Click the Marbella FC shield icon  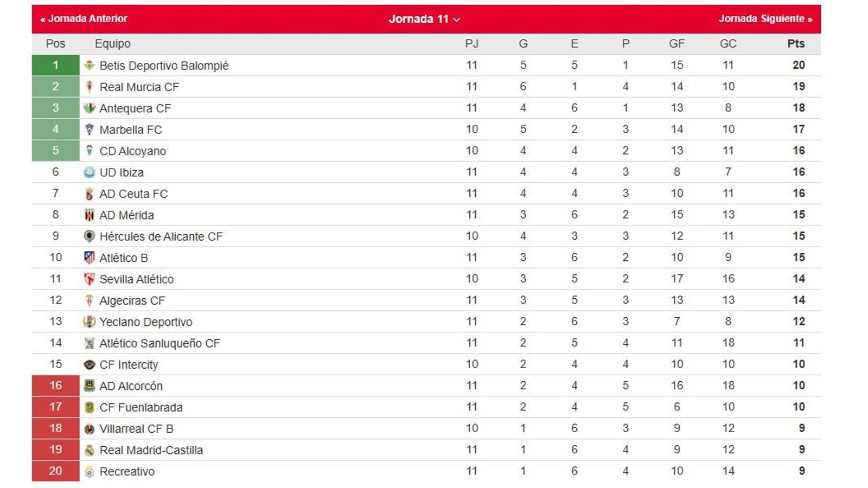[90, 129]
